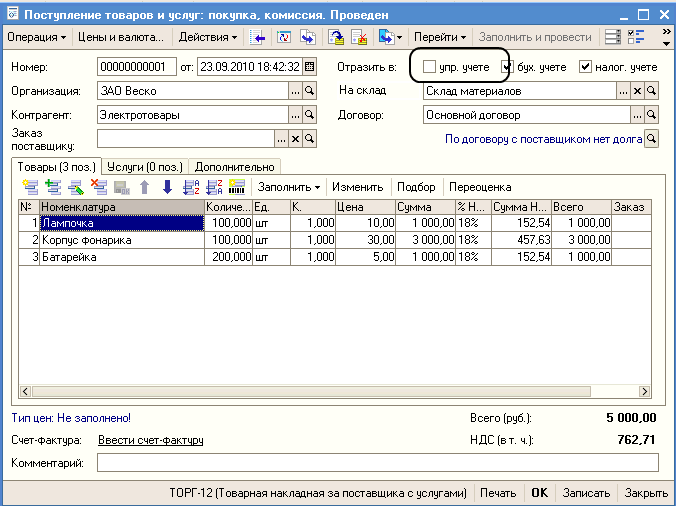
Task: Switch to the Услуги (0 поз.) tab
Action: point(146,166)
